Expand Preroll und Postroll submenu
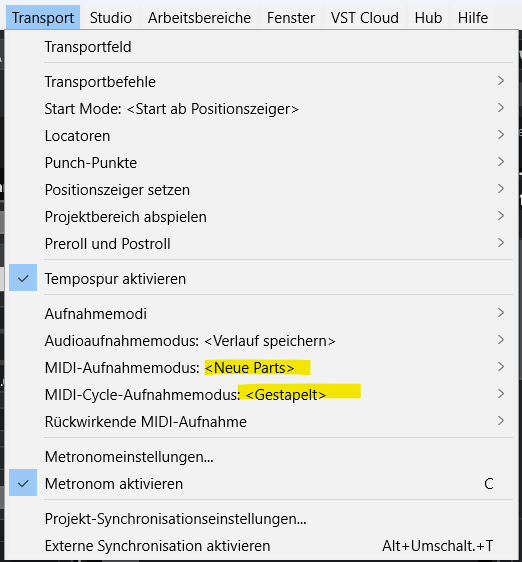Screen dimensions: 522x562 tap(261, 244)
